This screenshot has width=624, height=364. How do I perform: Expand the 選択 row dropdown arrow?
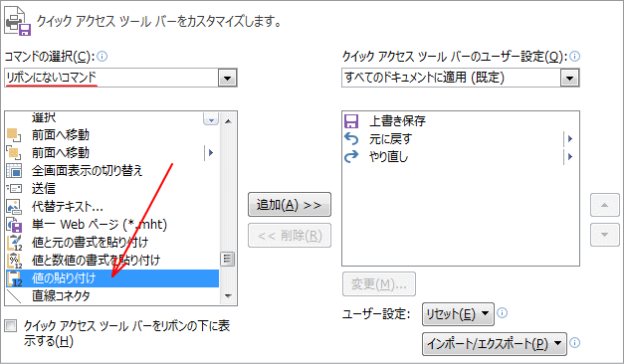(211, 118)
